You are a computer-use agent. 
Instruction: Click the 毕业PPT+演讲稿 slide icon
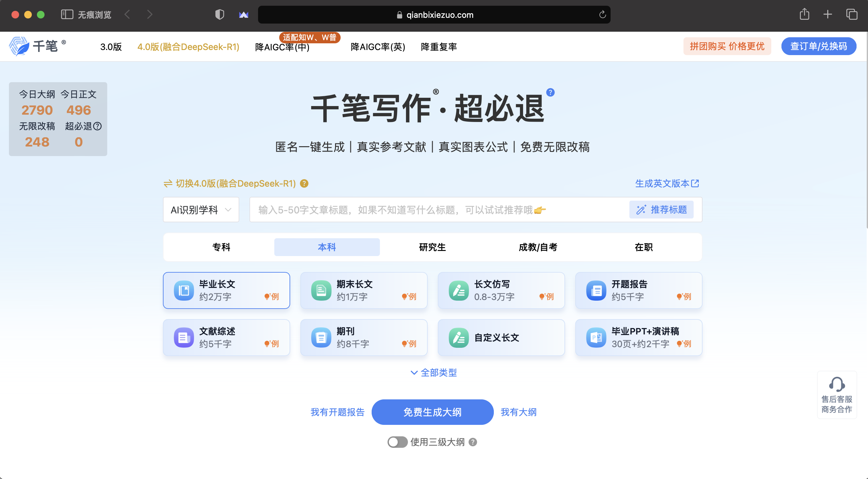point(596,338)
